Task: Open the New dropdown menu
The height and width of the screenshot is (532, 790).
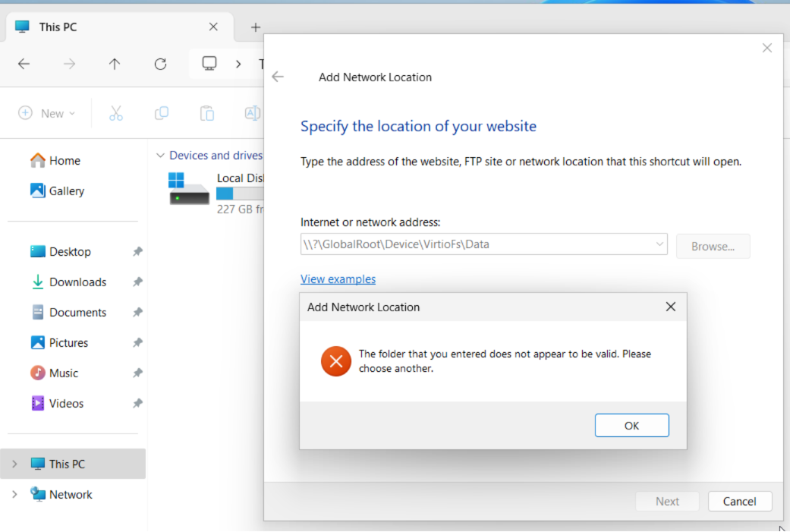Action: 47,113
